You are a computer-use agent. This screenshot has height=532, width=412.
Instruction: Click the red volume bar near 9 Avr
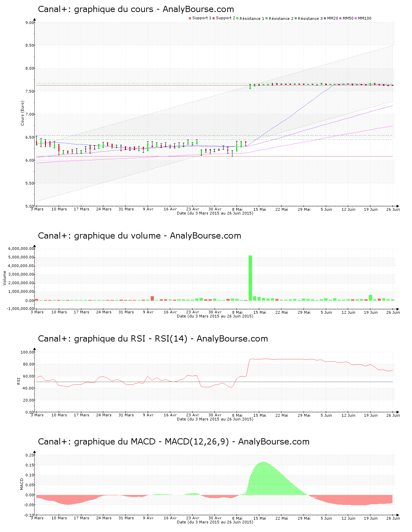(152, 298)
